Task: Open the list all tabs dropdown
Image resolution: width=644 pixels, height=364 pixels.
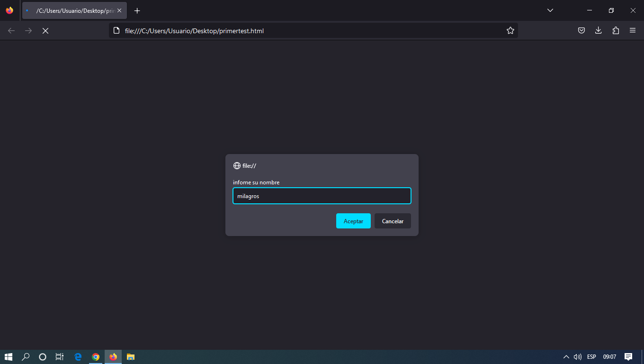Action: tap(550, 10)
